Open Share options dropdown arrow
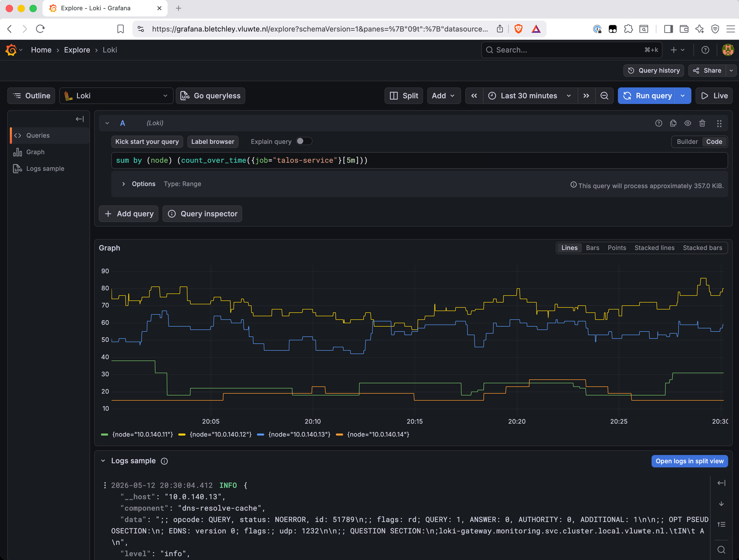 (731, 71)
